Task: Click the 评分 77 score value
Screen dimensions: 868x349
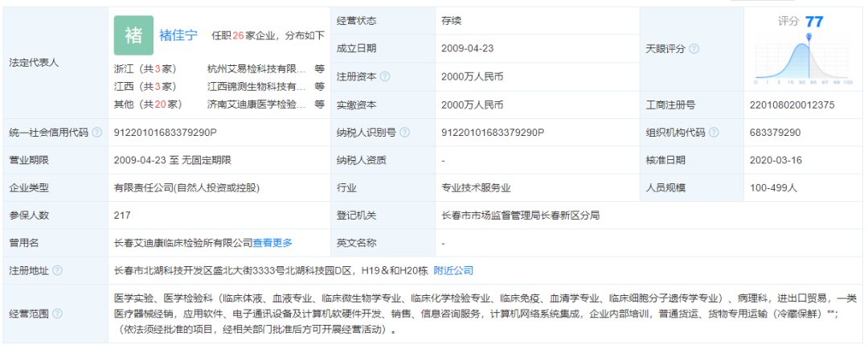Action: tap(813, 22)
